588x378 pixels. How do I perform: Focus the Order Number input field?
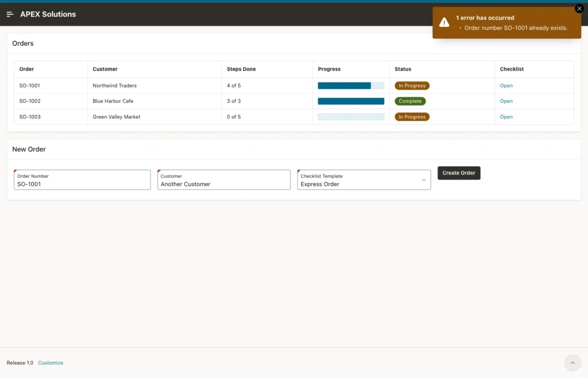coord(82,180)
